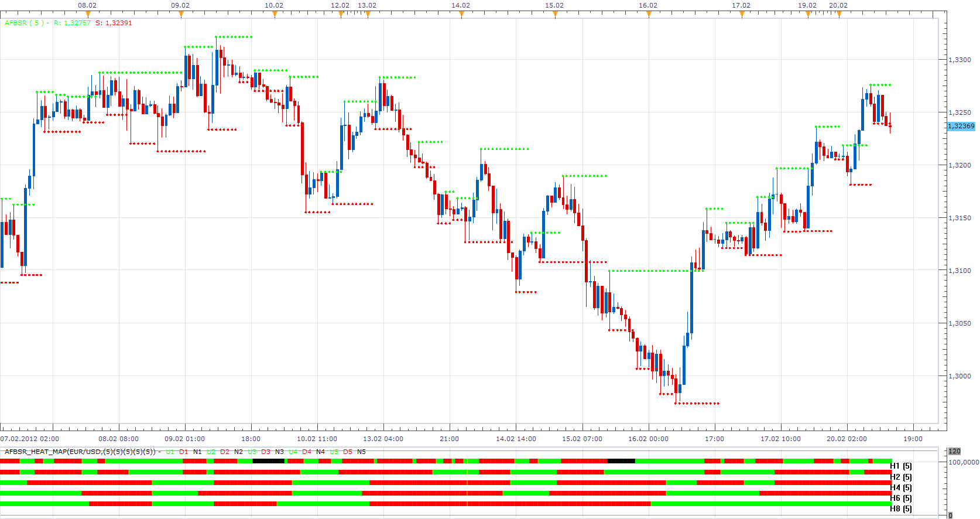The image size is (980, 519).
Task: Click the 100,0000 heat map axis label
Action: pos(964,462)
